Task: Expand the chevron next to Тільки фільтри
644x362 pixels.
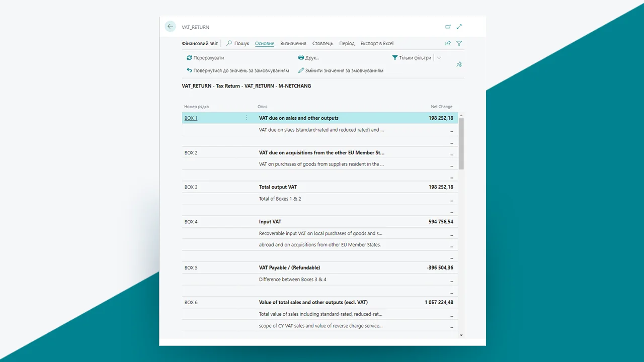Action: (x=438, y=58)
